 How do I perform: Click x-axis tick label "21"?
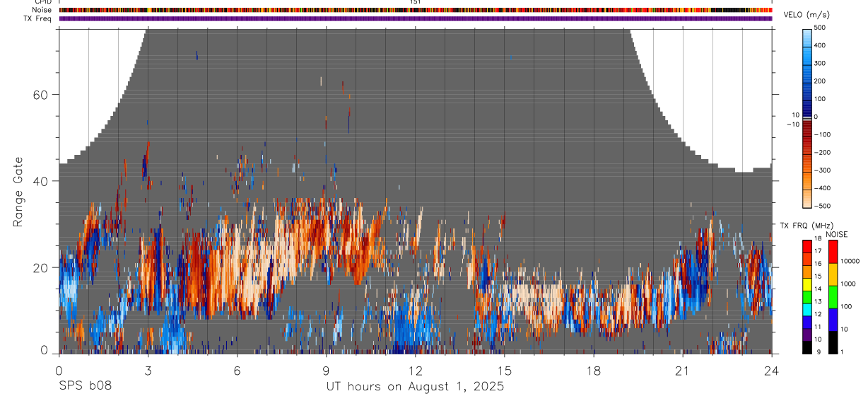683,370
